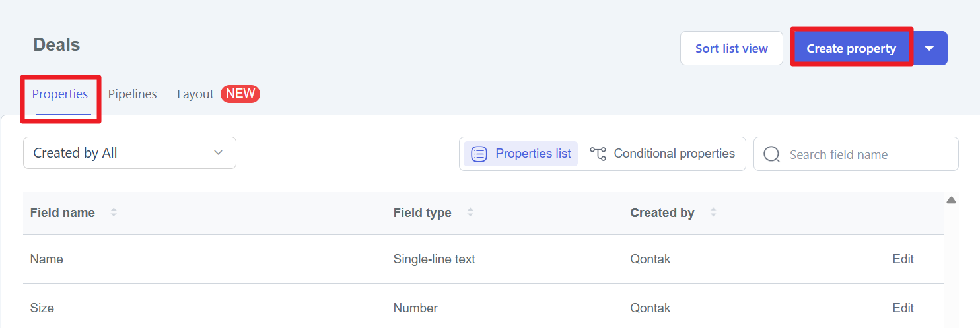Image resolution: width=980 pixels, height=328 pixels.
Task: Click the scrollbar up arrow
Action: pos(951,200)
